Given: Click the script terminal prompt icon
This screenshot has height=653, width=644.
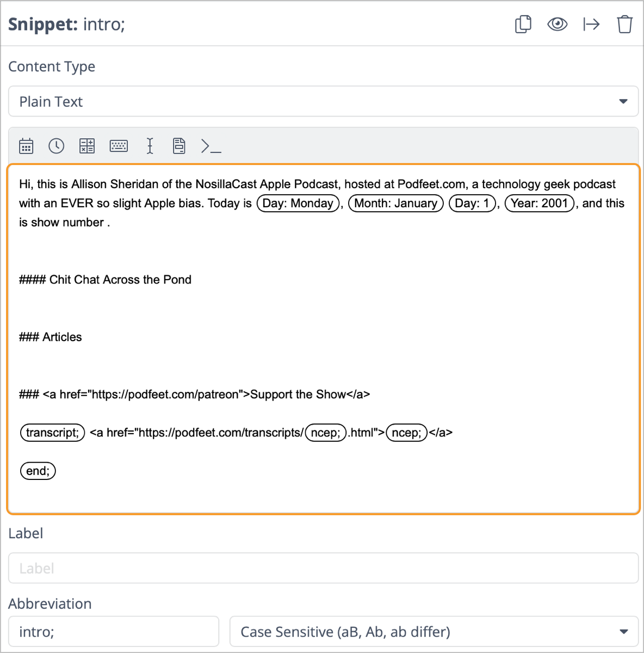Looking at the screenshot, I should point(211,146).
